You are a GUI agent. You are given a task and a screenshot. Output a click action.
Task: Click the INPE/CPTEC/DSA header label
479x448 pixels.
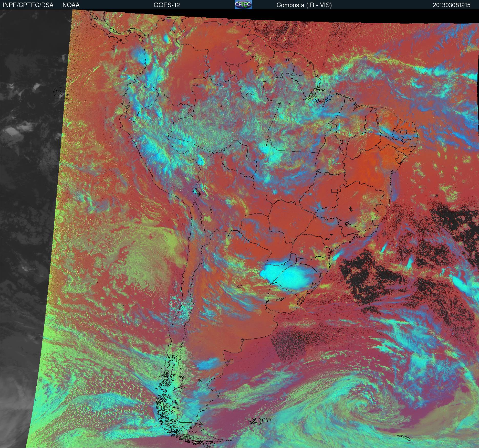click(28, 5)
